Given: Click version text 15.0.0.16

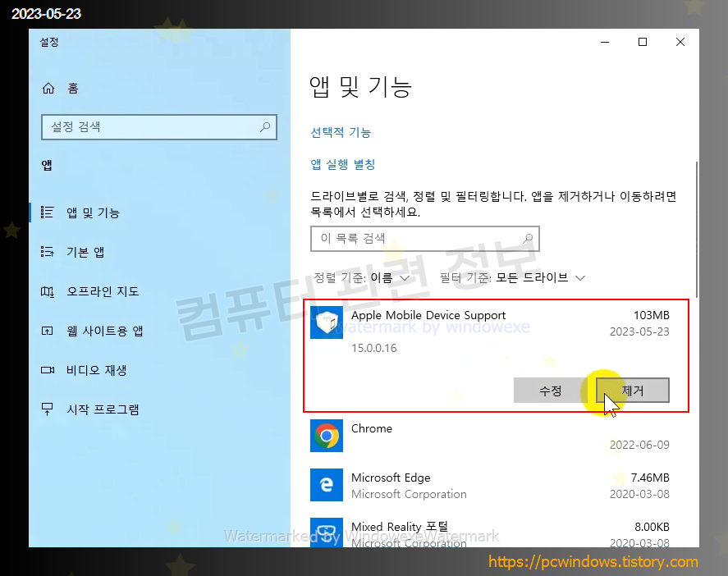Looking at the screenshot, I should pyautogui.click(x=374, y=348).
